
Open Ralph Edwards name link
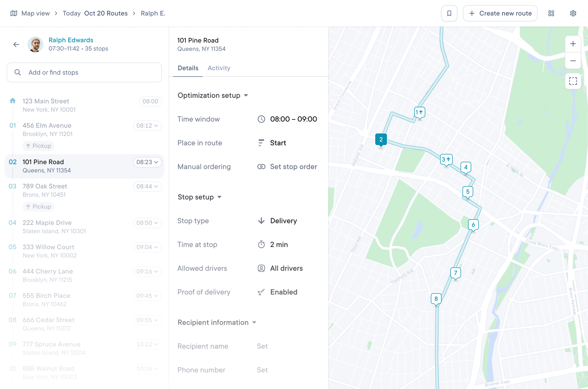[71, 40]
